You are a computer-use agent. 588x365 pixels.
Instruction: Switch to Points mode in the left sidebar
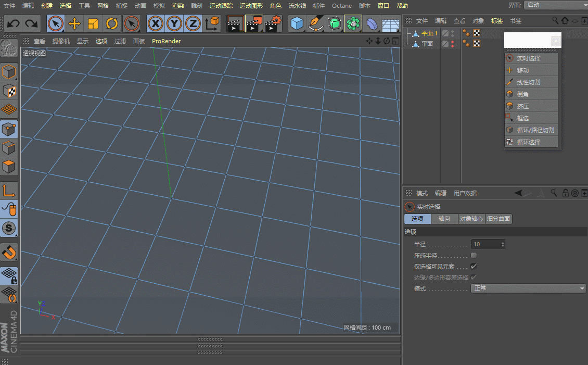point(9,129)
